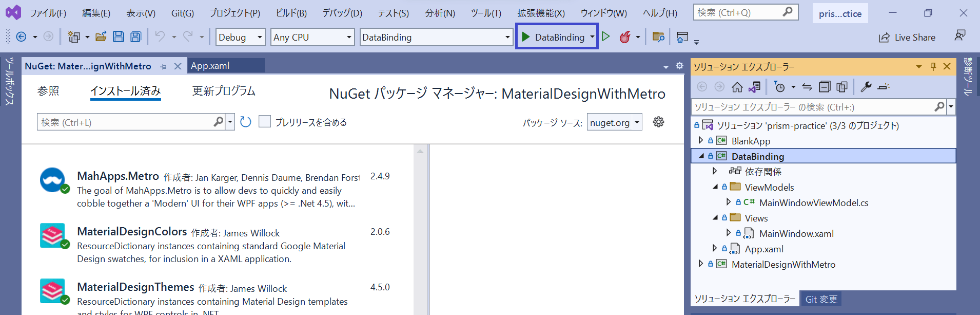Switch to the 更新プログラム tab
Screen dimensions: 980x315
(x=224, y=91)
